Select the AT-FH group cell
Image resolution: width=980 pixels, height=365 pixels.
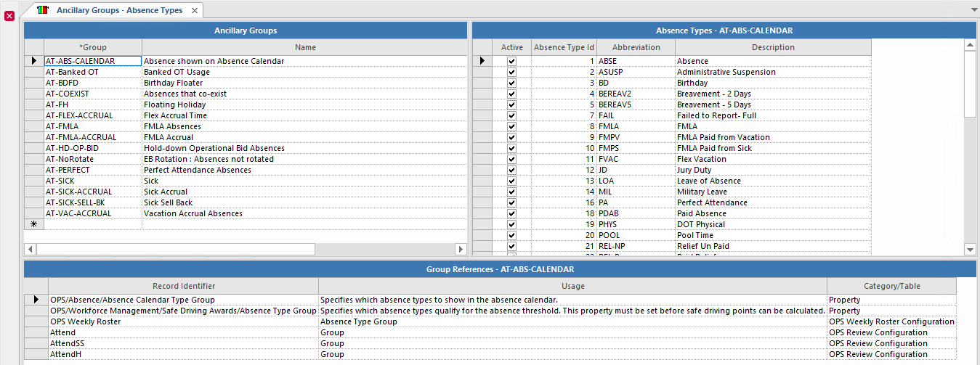click(93, 104)
